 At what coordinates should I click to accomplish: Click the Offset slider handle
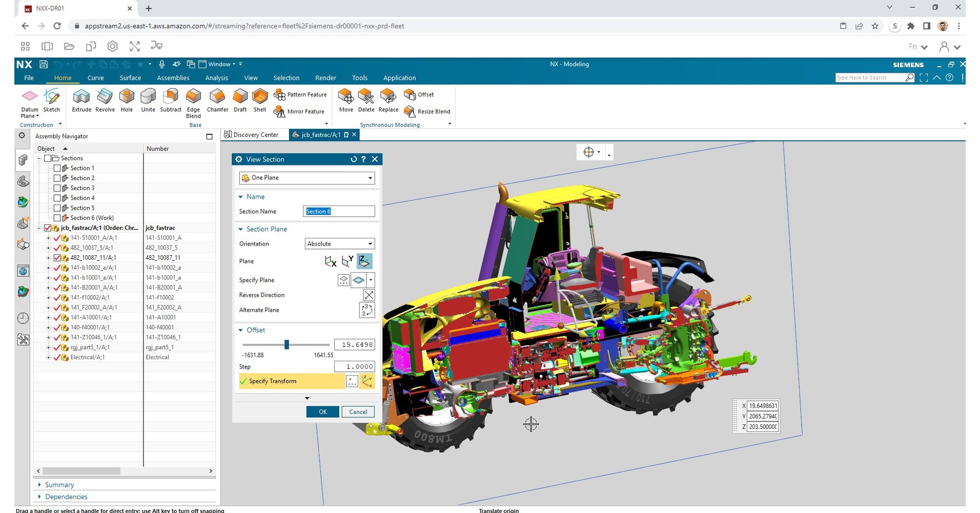click(x=287, y=344)
